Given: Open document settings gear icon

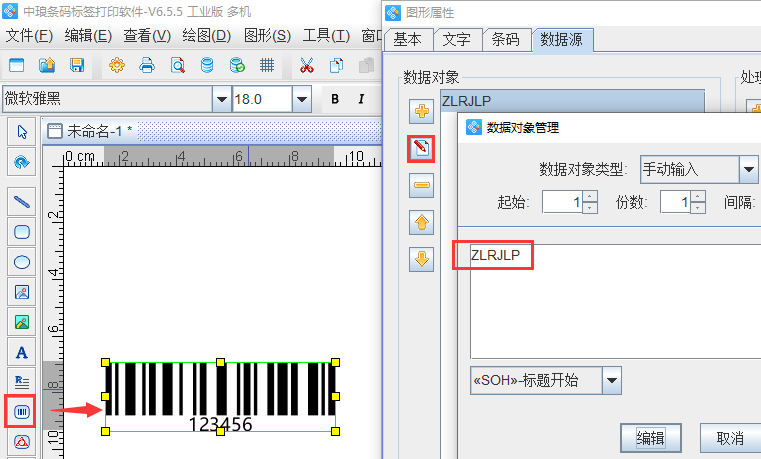Looking at the screenshot, I should point(117,65).
